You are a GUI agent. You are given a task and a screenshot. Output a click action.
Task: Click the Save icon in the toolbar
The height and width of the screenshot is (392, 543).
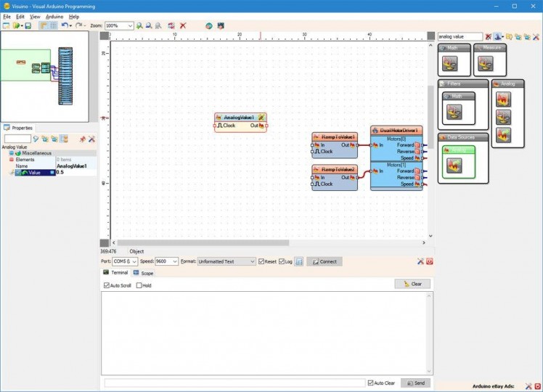tap(28, 25)
